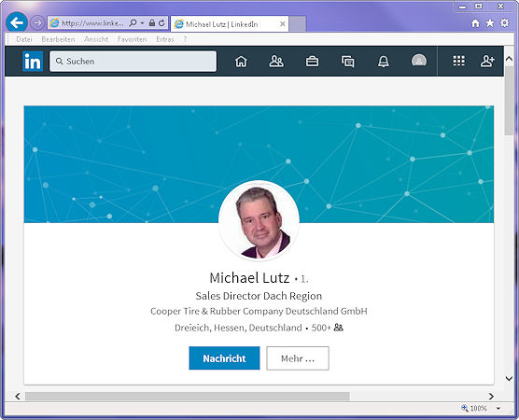Viewport: 519px width, 420px height.
Task: Open the Ansicht menu
Action: pos(96,39)
